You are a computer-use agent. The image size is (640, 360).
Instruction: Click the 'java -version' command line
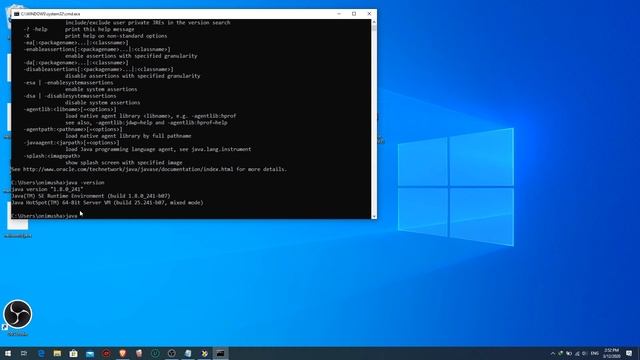coord(58,182)
